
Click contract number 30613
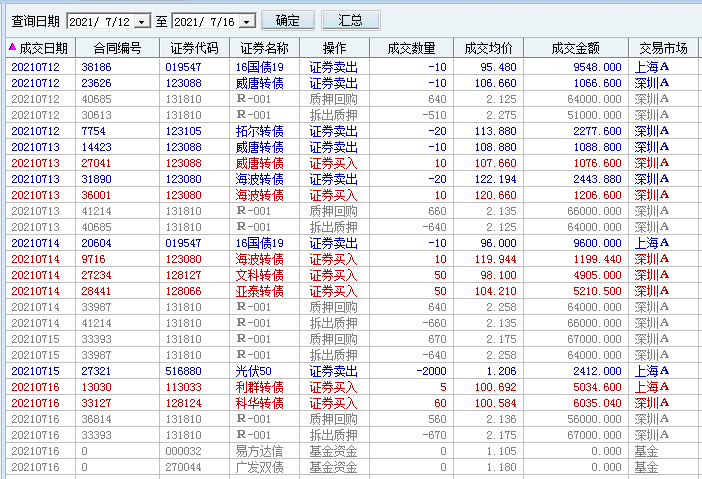pyautogui.click(x=96, y=115)
